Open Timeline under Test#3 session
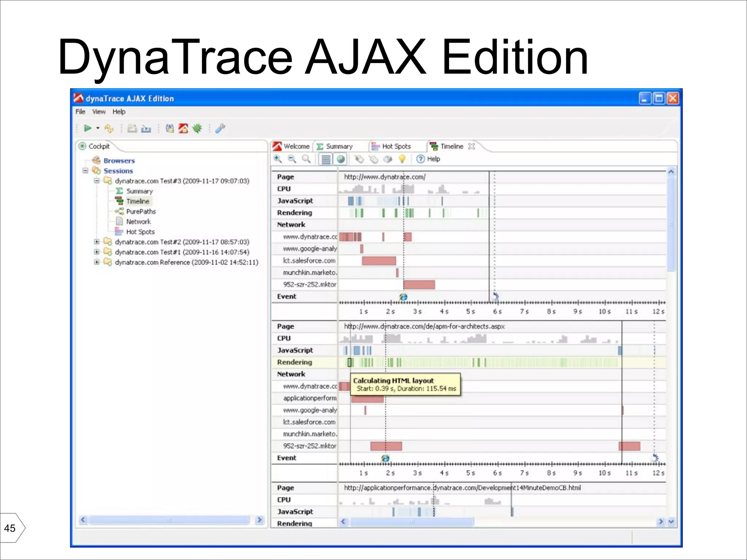 (138, 201)
